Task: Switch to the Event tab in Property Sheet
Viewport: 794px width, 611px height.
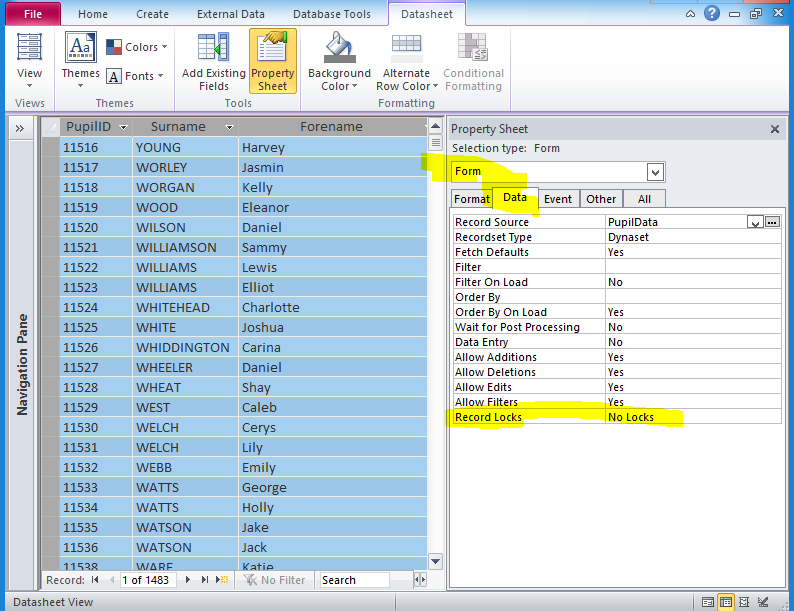Action: (557, 199)
